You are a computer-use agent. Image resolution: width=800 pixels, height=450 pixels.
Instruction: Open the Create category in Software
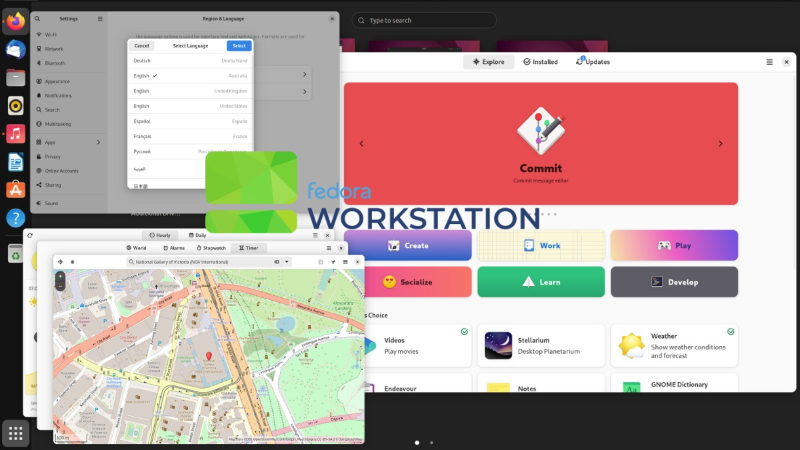(408, 245)
